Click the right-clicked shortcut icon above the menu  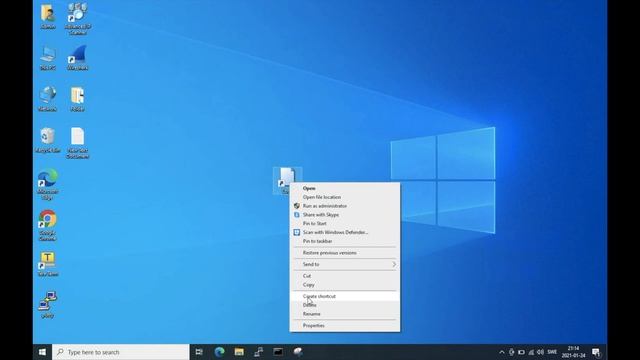tap(287, 178)
